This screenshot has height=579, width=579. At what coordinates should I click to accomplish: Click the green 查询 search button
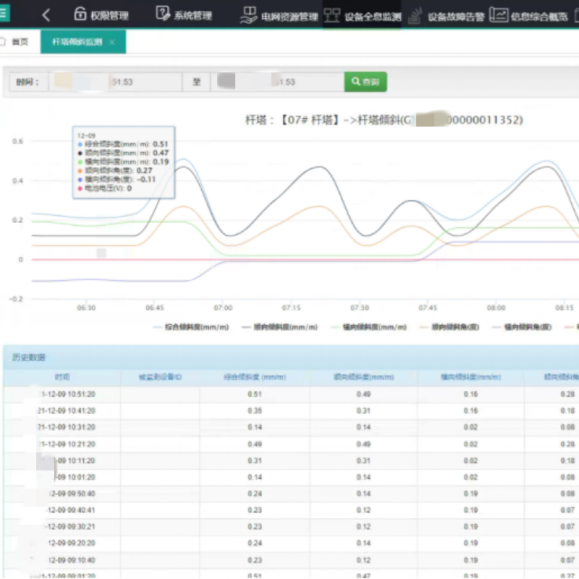point(366,82)
